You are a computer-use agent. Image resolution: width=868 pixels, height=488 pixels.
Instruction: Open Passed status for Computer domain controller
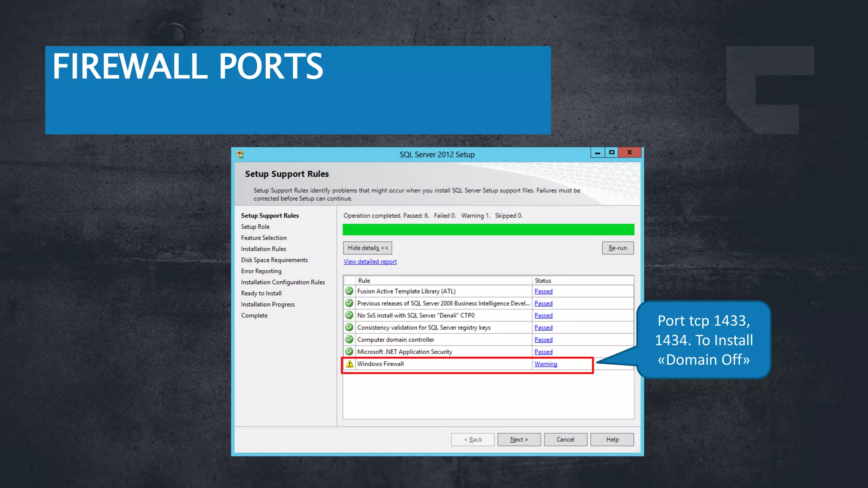coord(543,340)
